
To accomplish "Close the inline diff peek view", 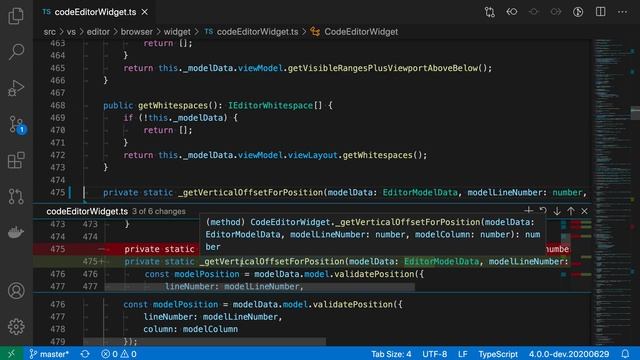I will [584, 211].
